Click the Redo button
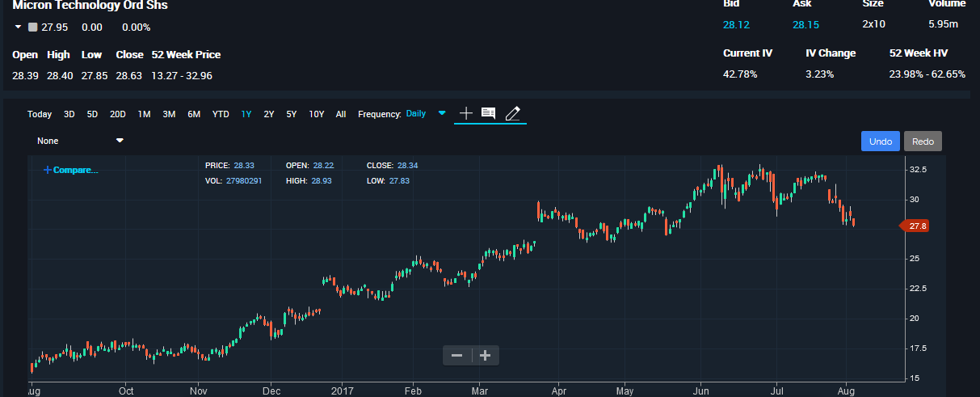This screenshot has height=397, width=980. point(923,141)
